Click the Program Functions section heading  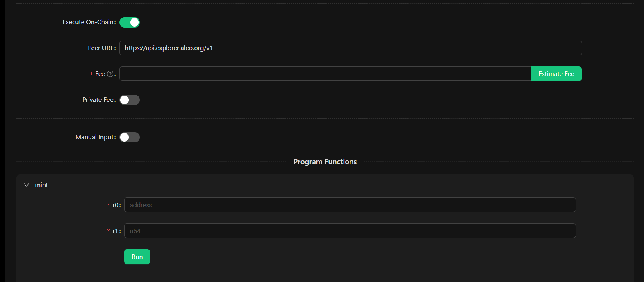pos(325,162)
